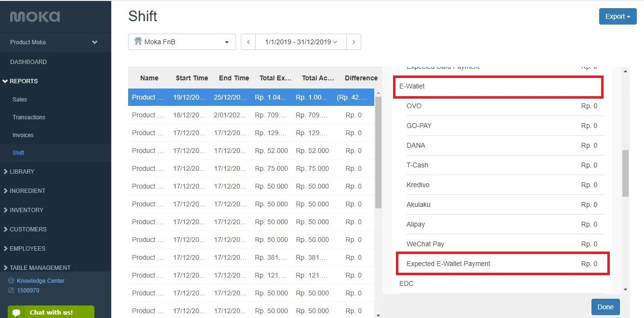The image size is (644, 318).
Task: Open Invoices report
Action: [x=23, y=135]
